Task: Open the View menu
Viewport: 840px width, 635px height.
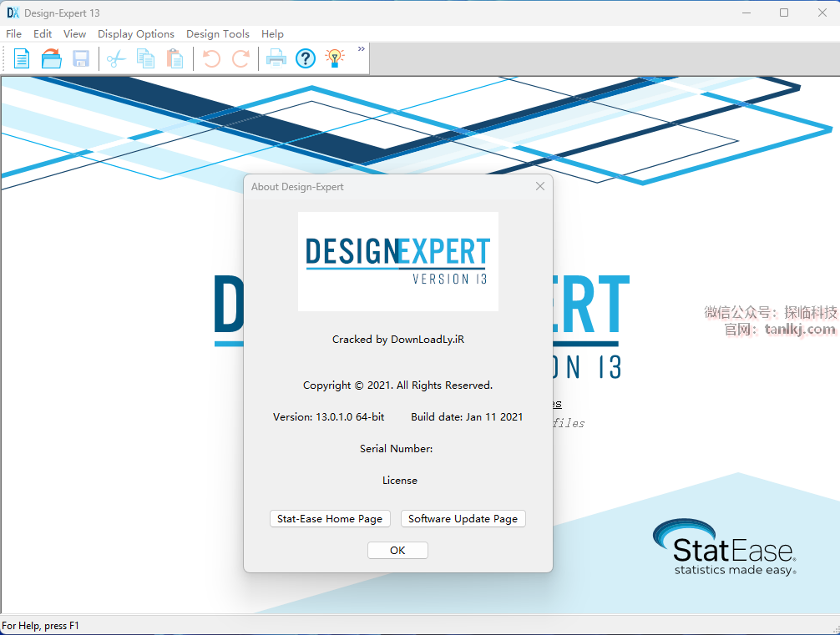Action: 74,34
